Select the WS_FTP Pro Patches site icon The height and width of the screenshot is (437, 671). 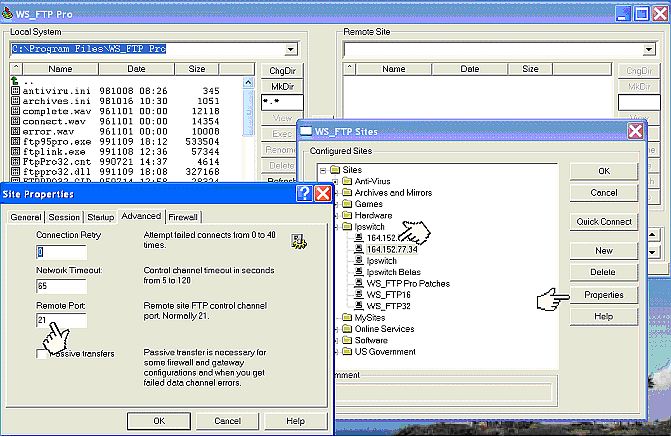359,283
